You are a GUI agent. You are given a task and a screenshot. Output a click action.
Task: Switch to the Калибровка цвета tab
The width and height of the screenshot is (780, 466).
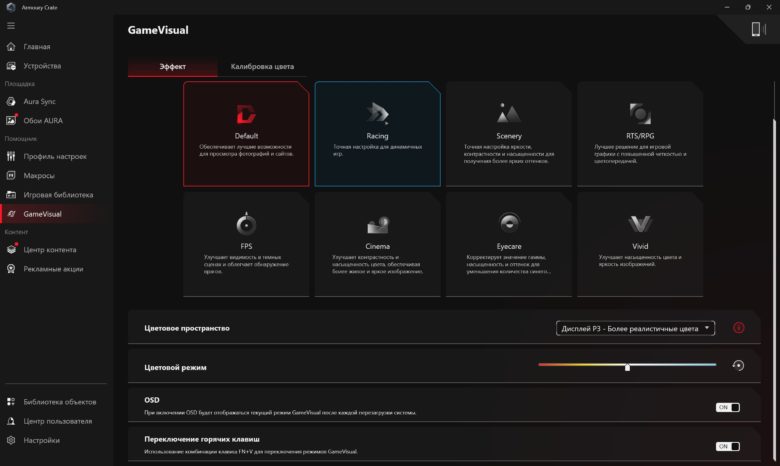pyautogui.click(x=262, y=67)
